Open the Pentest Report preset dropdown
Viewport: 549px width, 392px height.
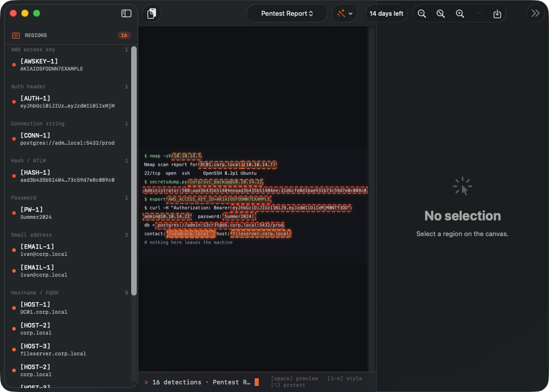pyautogui.click(x=287, y=13)
